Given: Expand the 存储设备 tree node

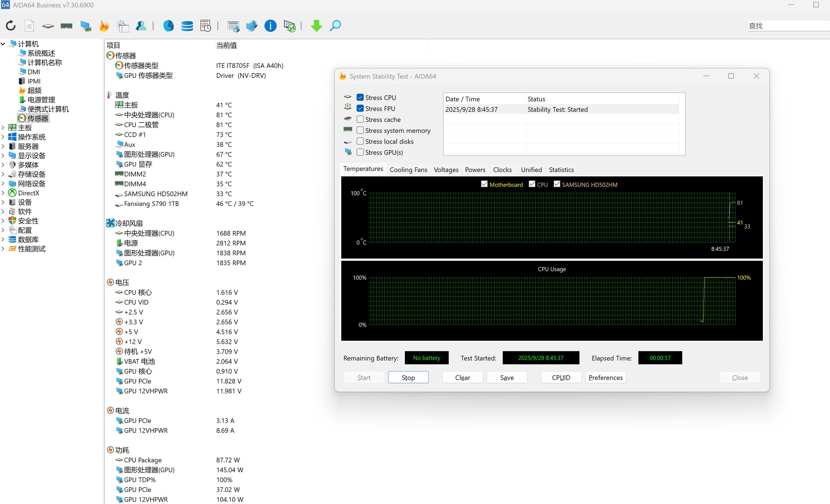Looking at the screenshot, I should [x=3, y=174].
